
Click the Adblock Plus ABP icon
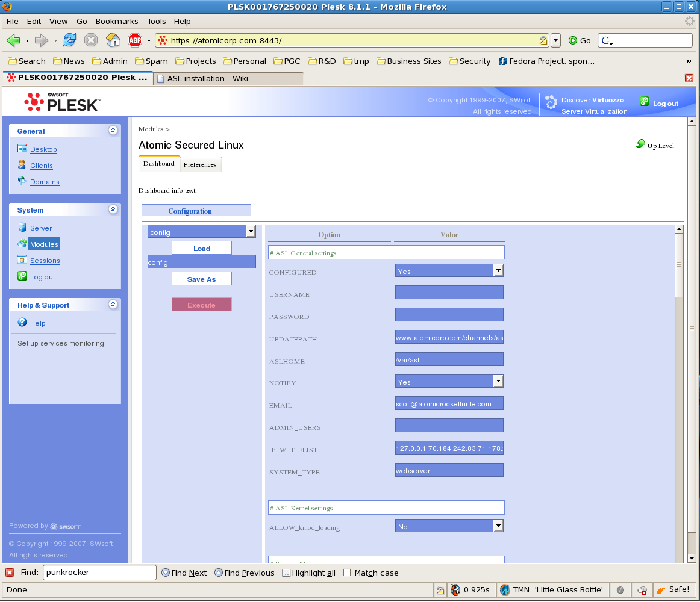tap(135, 40)
